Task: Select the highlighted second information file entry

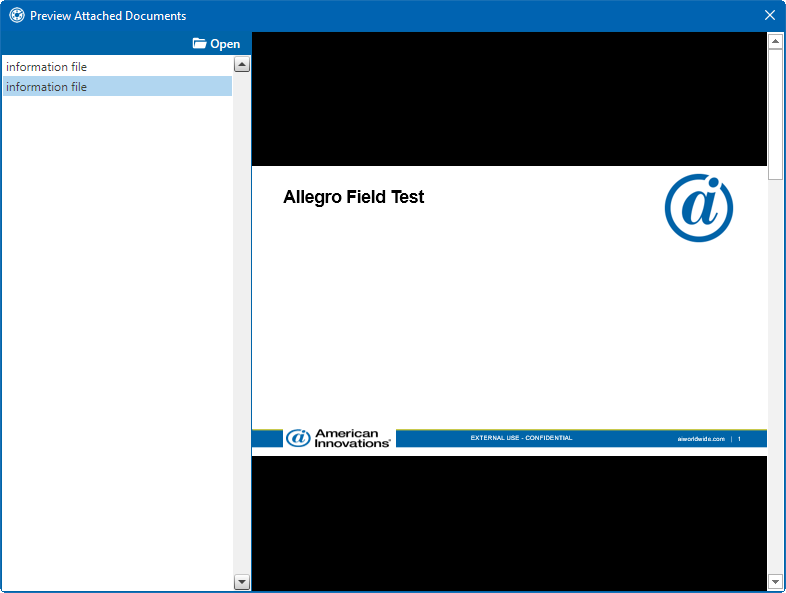Action: click(x=117, y=87)
